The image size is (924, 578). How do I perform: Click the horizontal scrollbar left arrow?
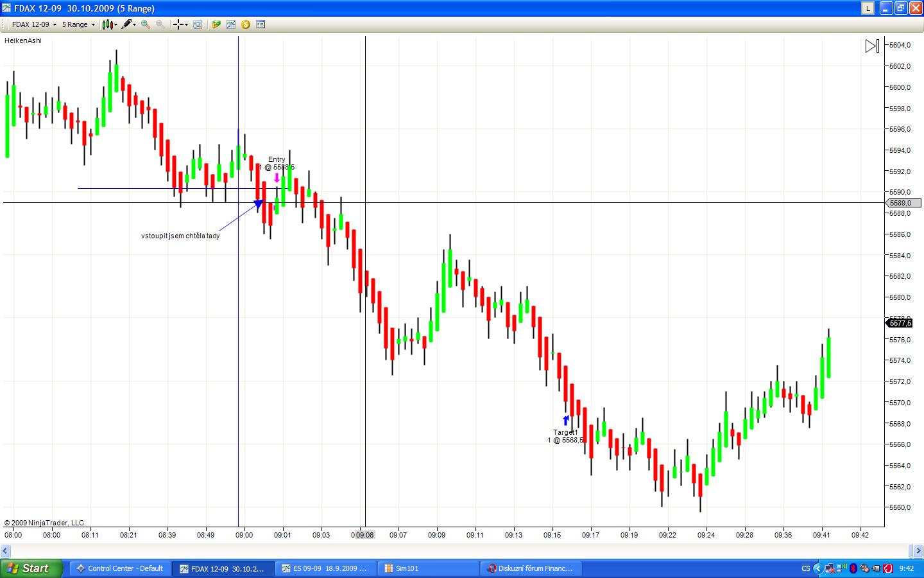point(5,550)
